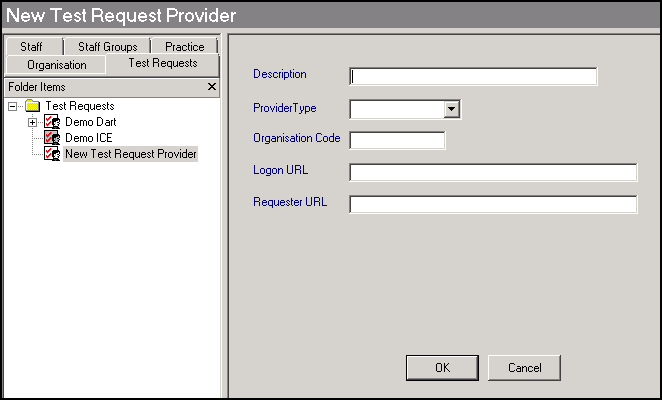Viewport: 662px width, 400px height.
Task: Close the Folder Items pane
Action: tap(212, 87)
